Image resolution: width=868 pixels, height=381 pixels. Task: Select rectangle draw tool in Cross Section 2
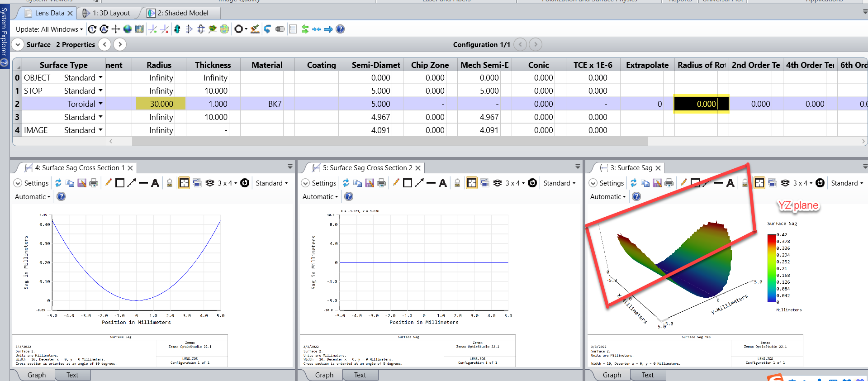(408, 183)
